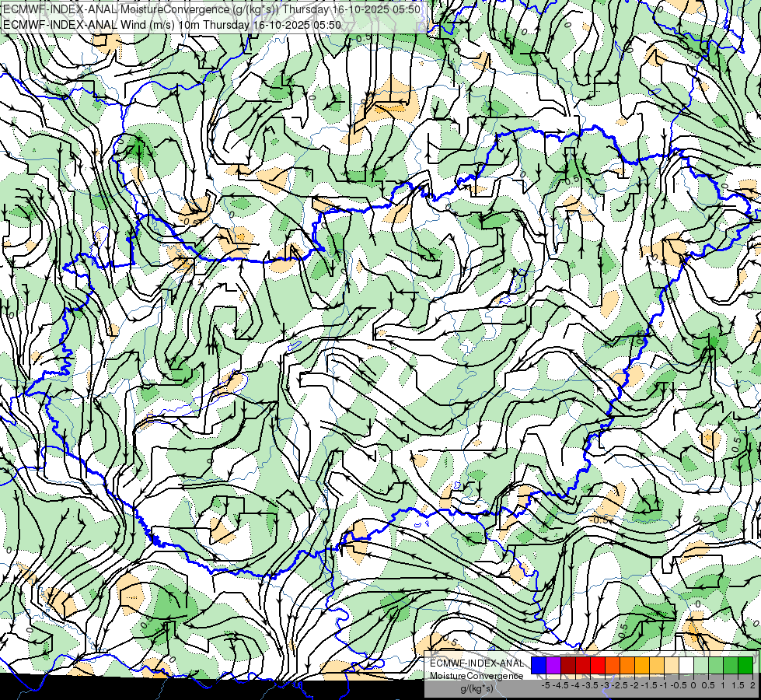Pick orange-red swatch between -3 and -2.5
The height and width of the screenshot is (700, 761).
pyautogui.click(x=613, y=666)
